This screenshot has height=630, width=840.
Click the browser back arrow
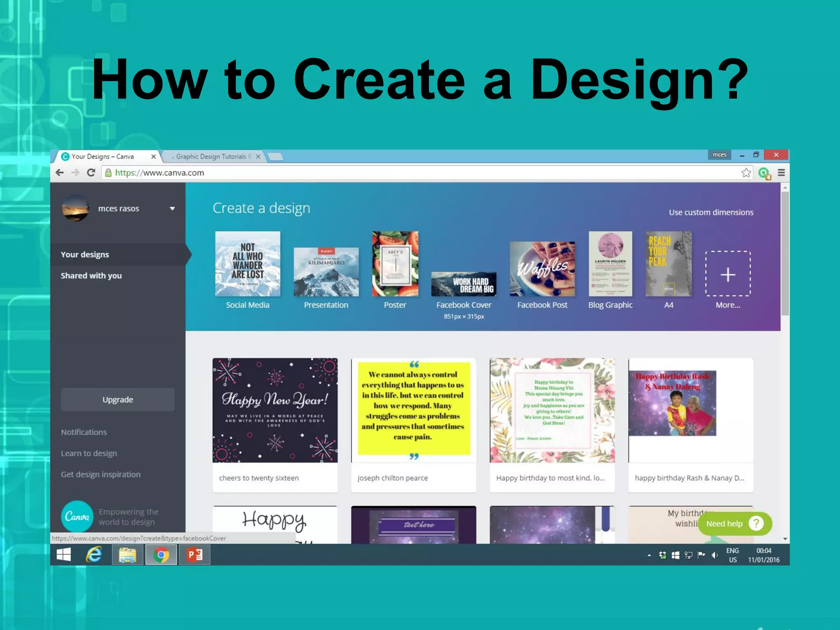[60, 173]
